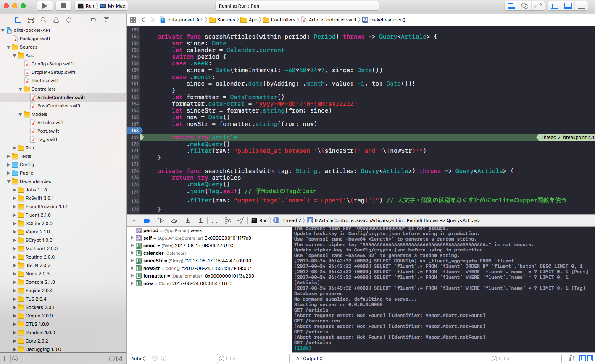Click the Step Over icon in debug bar

(174, 220)
